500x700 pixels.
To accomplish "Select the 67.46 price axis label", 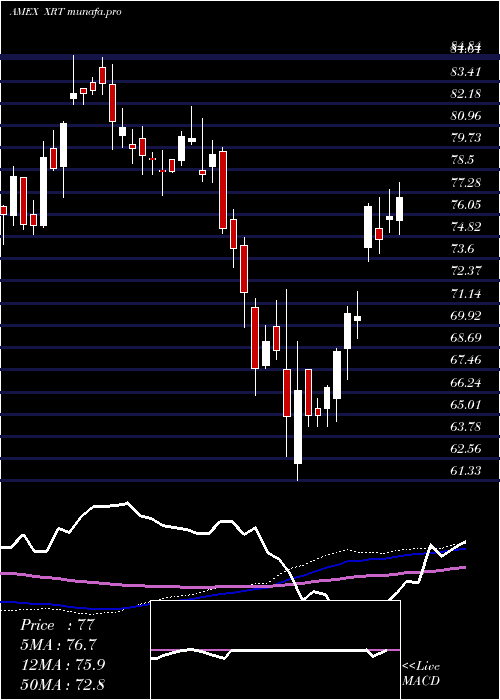I will click(x=467, y=360).
